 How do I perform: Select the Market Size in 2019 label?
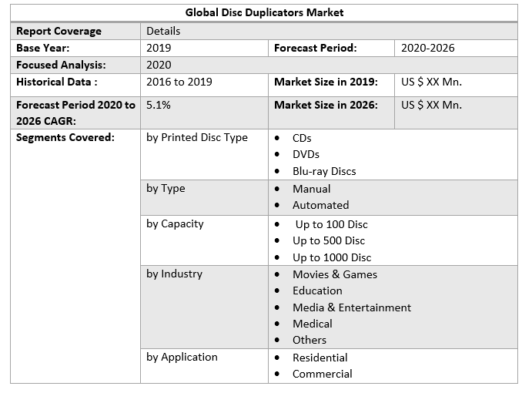(x=326, y=82)
